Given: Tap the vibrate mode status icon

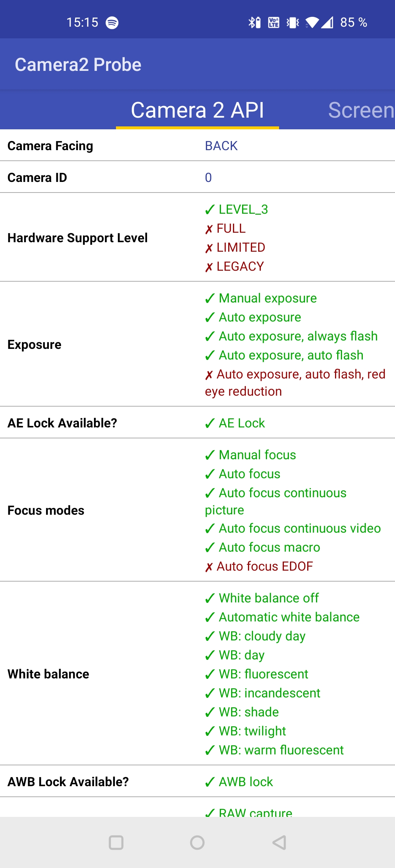Looking at the screenshot, I should (x=293, y=23).
